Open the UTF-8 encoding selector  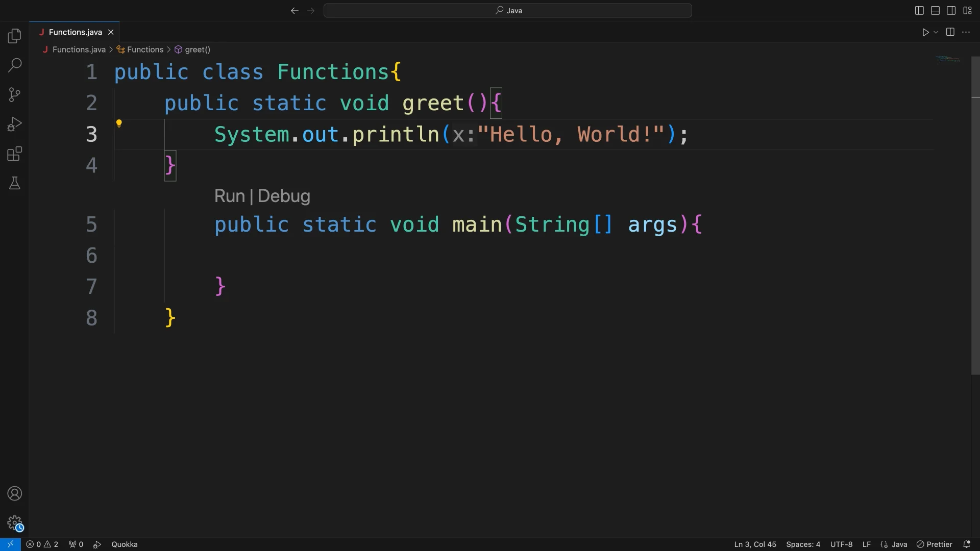pos(841,544)
